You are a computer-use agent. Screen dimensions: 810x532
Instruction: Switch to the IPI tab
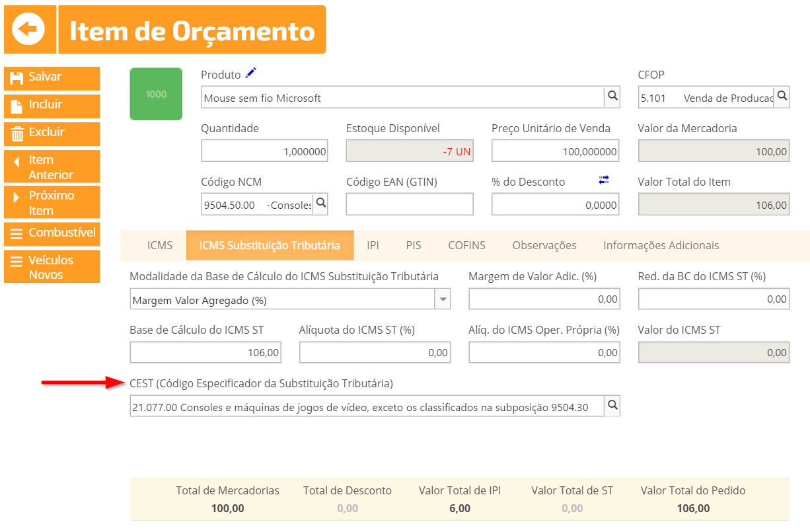[x=373, y=245]
